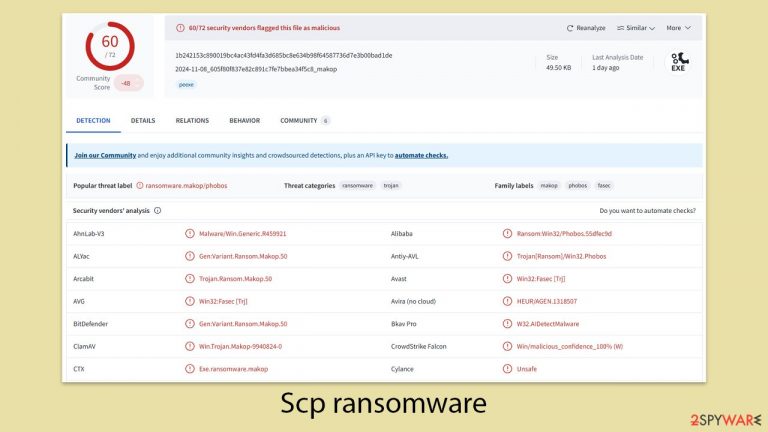This screenshot has height=432, width=768.
Task: Click the Reanalyze refresh icon
Action: pos(570,28)
